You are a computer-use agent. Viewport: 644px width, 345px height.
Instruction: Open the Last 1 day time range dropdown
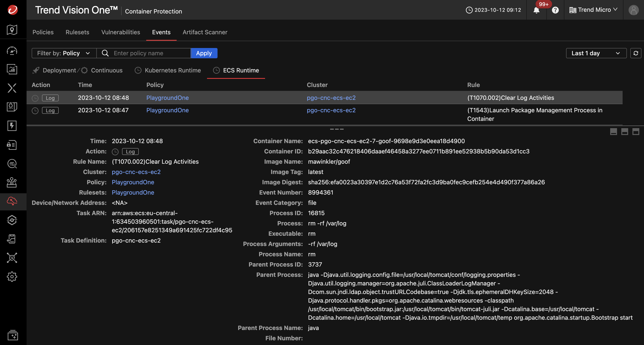[596, 53]
